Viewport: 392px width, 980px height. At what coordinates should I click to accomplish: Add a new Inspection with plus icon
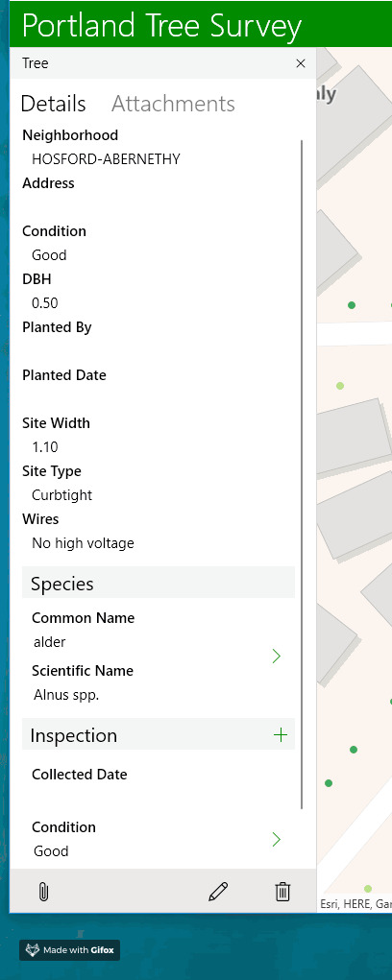click(281, 735)
